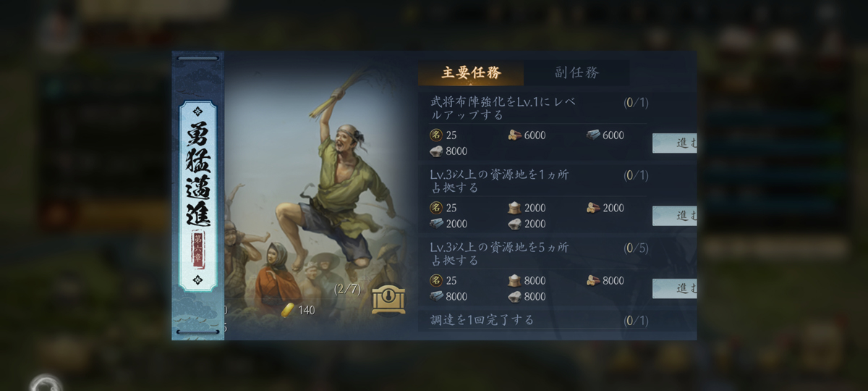Click the gold ingot 140 reward icon

coord(288,310)
